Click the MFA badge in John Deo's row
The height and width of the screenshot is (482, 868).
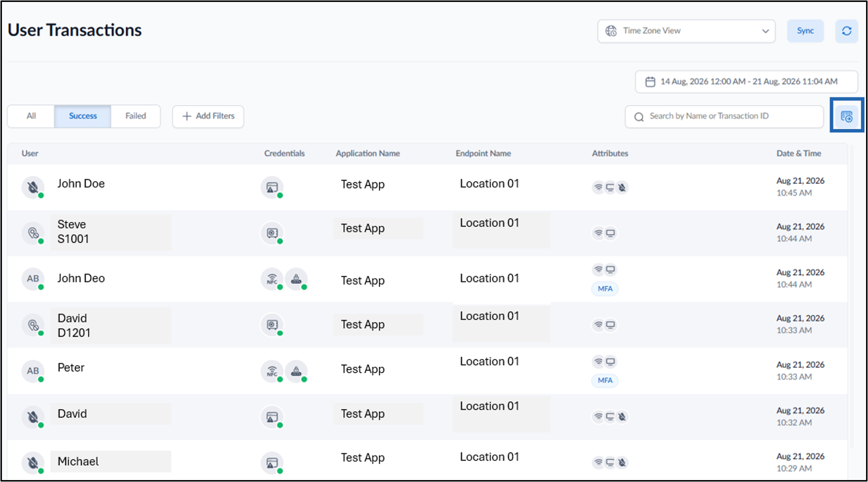pos(605,289)
